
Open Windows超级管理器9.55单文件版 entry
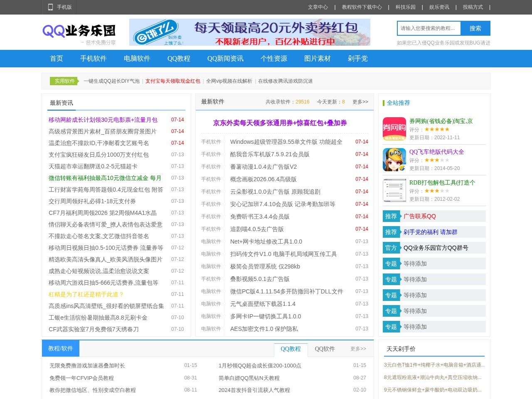point(286,142)
